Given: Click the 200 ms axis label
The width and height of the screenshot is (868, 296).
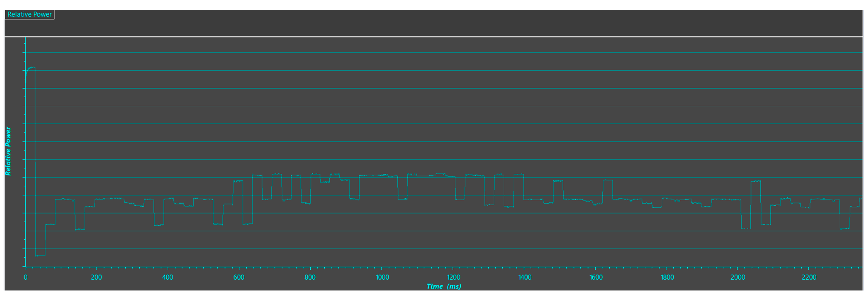Looking at the screenshot, I should [96, 278].
